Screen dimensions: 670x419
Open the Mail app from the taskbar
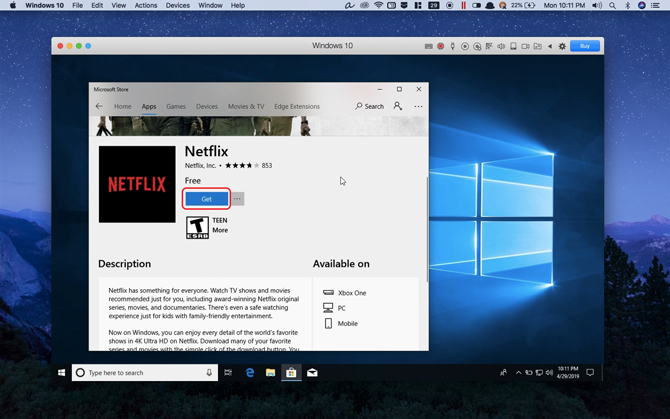[312, 372]
